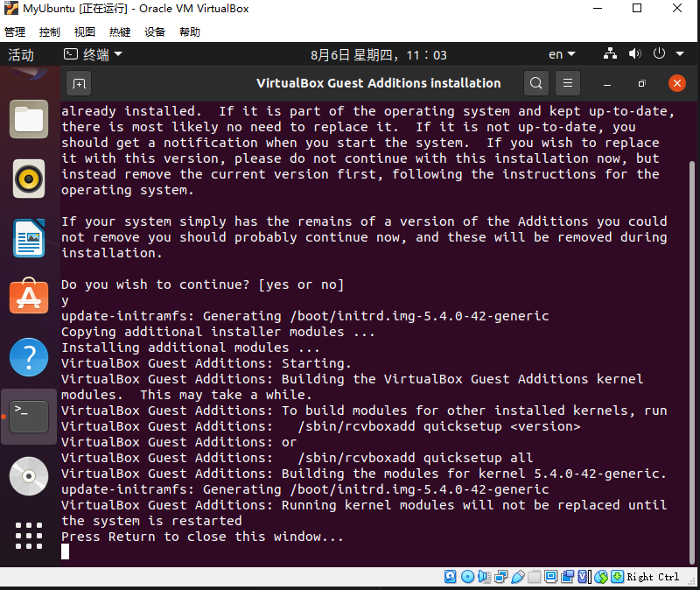Screen dimensions: 700x590
Task: Launch Rhythmbox from the dock
Action: tap(29, 179)
